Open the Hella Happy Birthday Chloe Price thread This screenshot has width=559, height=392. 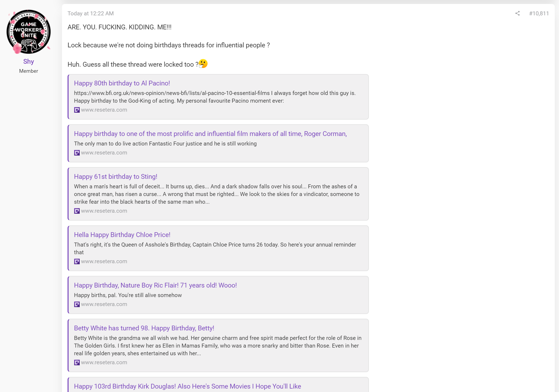[122, 235]
